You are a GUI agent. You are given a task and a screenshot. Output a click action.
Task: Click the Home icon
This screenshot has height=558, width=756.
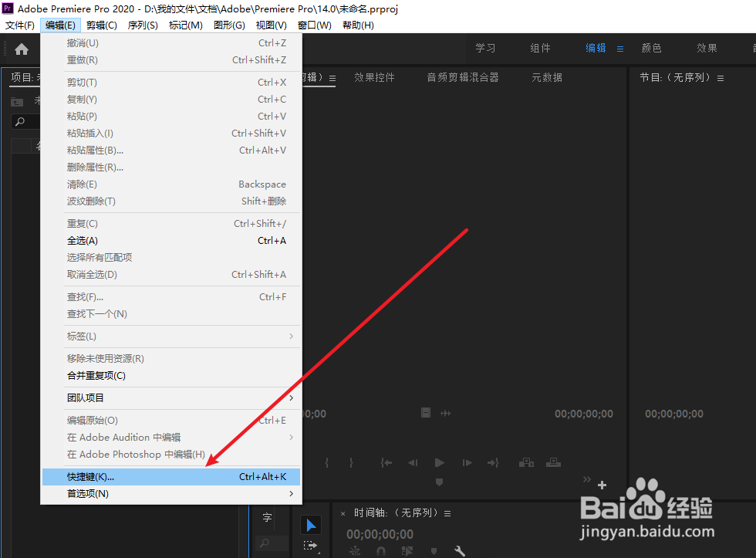[22, 49]
